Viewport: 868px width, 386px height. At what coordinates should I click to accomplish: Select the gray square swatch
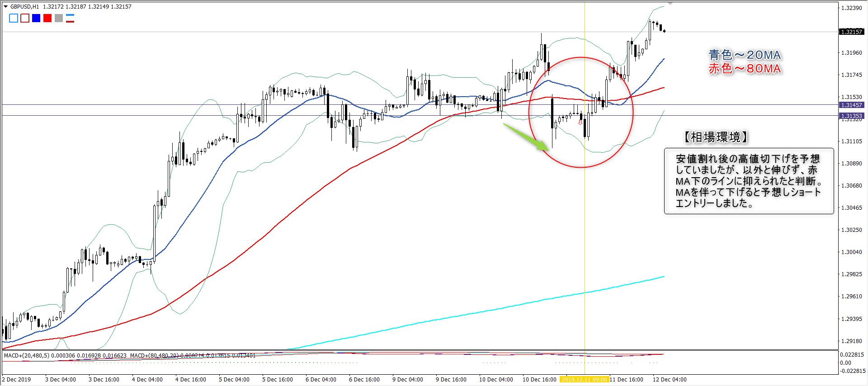pyautogui.click(x=59, y=18)
